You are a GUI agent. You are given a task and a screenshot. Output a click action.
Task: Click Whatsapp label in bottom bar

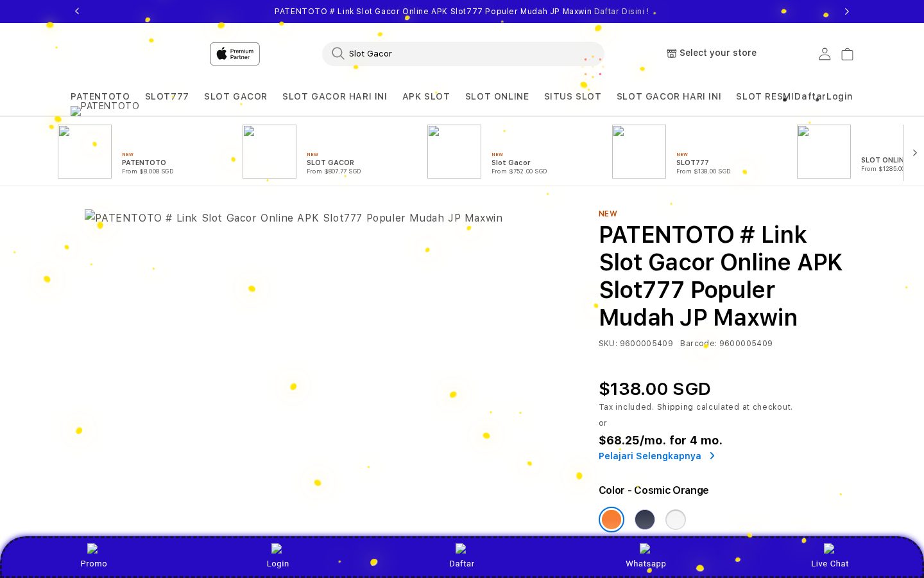coord(646,564)
